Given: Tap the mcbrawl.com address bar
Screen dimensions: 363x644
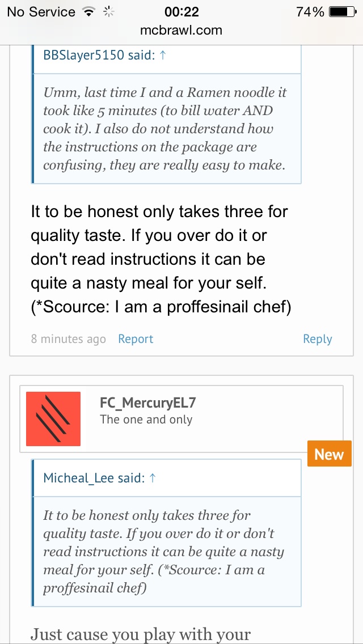Looking at the screenshot, I should (x=181, y=30).
